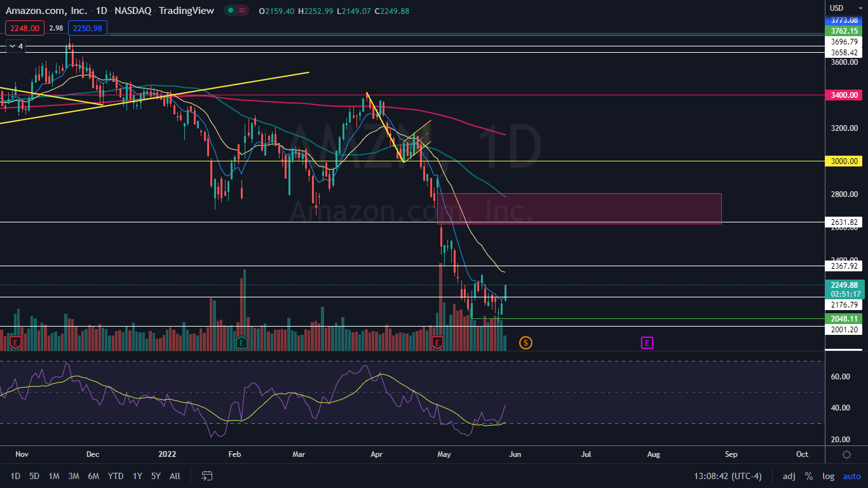Click the 2631.82 price level label
Viewport: 868px width, 488px height.
point(844,222)
